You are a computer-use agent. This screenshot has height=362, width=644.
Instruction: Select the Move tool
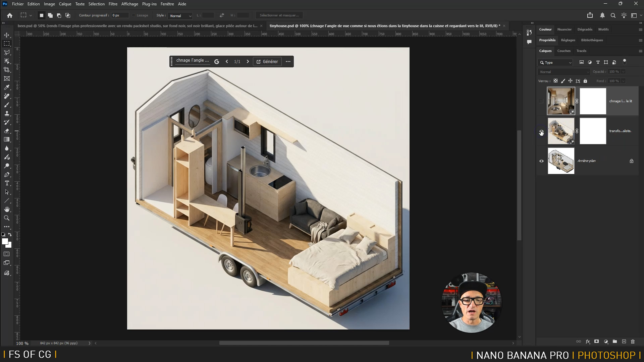[7, 35]
